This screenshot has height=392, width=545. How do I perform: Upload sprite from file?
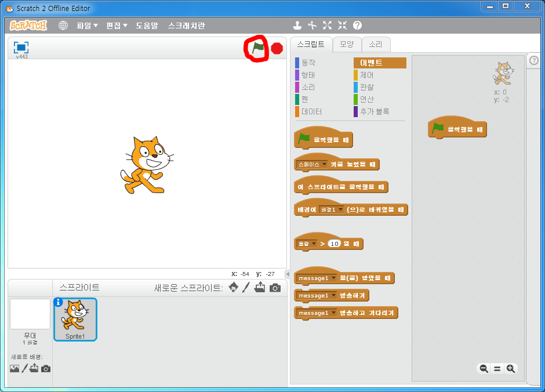coord(260,288)
